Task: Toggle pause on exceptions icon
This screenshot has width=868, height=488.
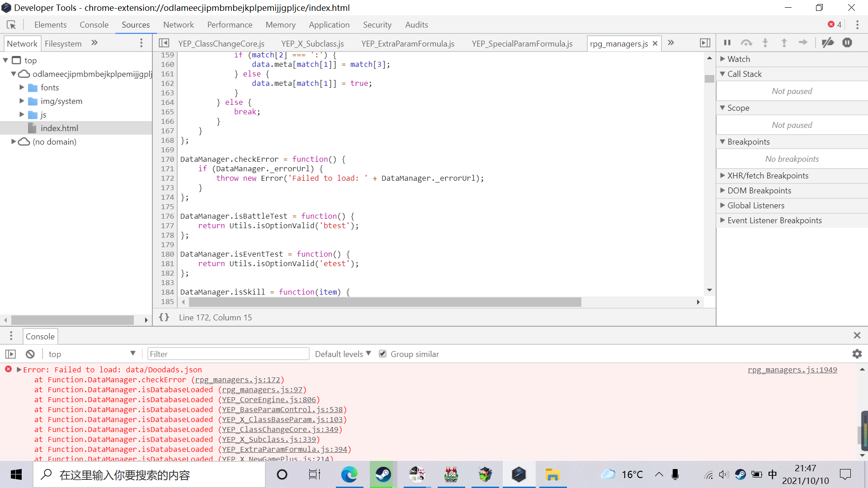Action: [847, 42]
